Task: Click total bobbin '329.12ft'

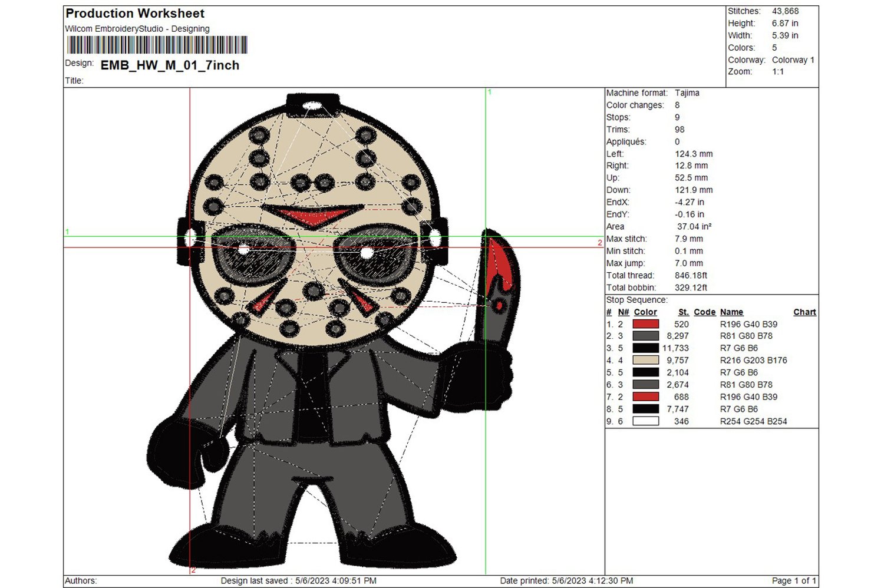Action: (691, 288)
